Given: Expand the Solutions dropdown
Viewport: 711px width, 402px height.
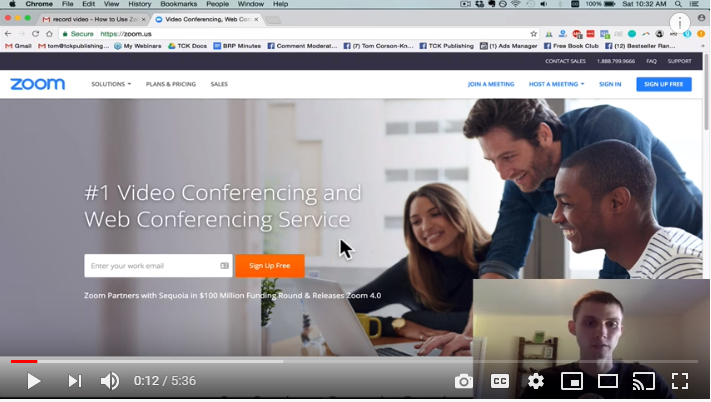Looking at the screenshot, I should point(111,84).
